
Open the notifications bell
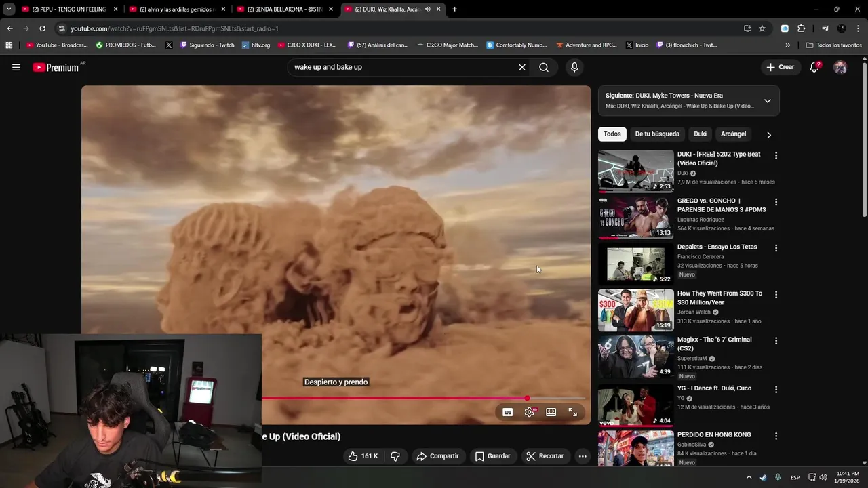tap(814, 67)
